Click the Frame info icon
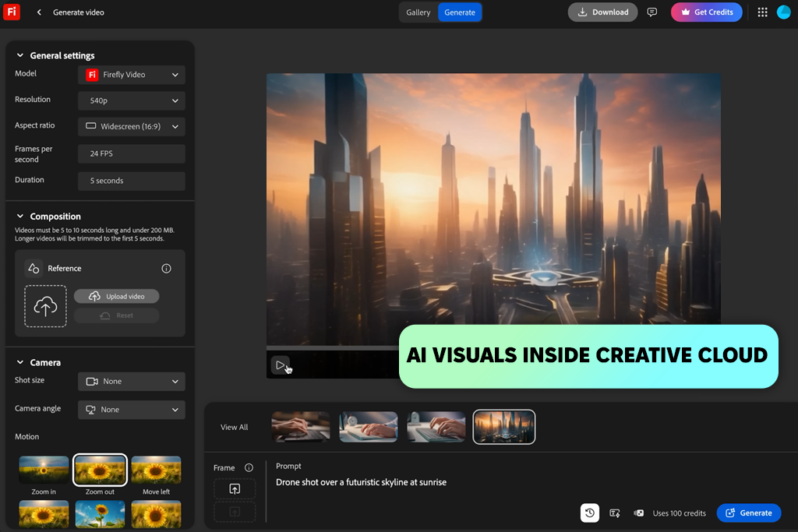The width and height of the screenshot is (798, 532). point(249,468)
